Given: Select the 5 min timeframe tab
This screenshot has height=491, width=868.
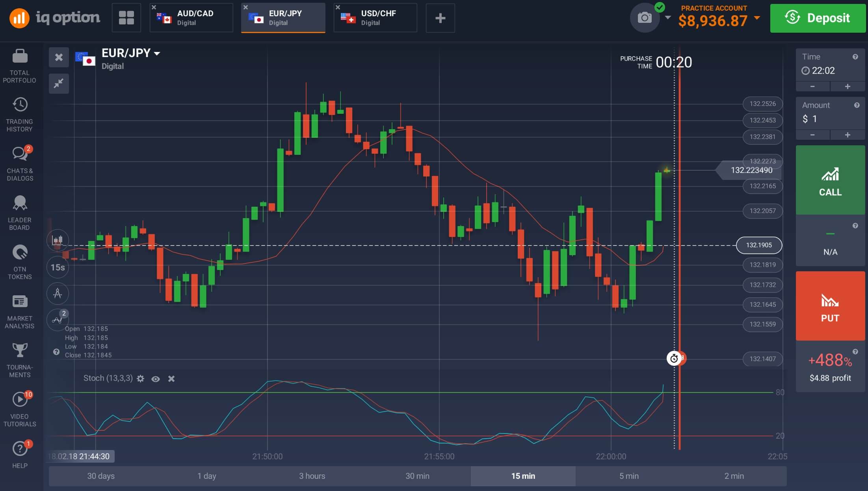Looking at the screenshot, I should 629,476.
